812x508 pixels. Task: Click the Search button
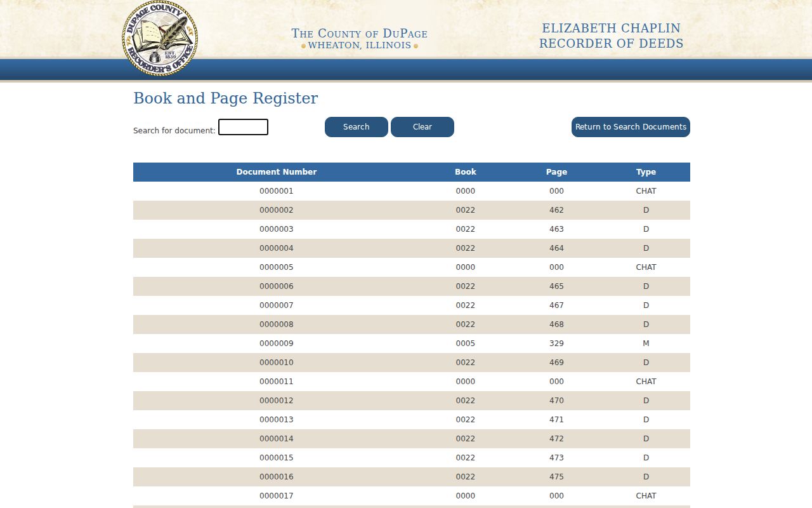coord(357,127)
